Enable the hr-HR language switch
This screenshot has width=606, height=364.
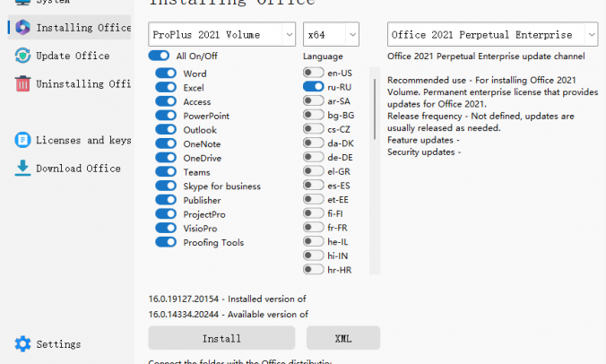pos(314,269)
